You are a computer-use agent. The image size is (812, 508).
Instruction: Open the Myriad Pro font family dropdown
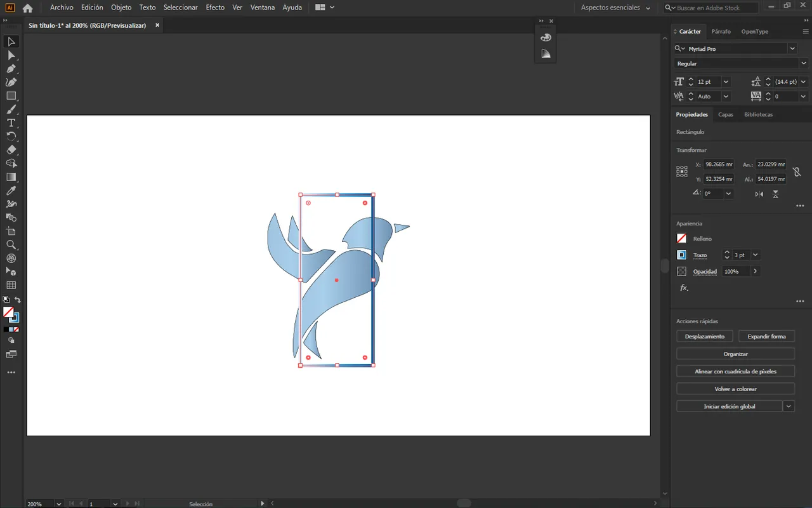coord(792,48)
